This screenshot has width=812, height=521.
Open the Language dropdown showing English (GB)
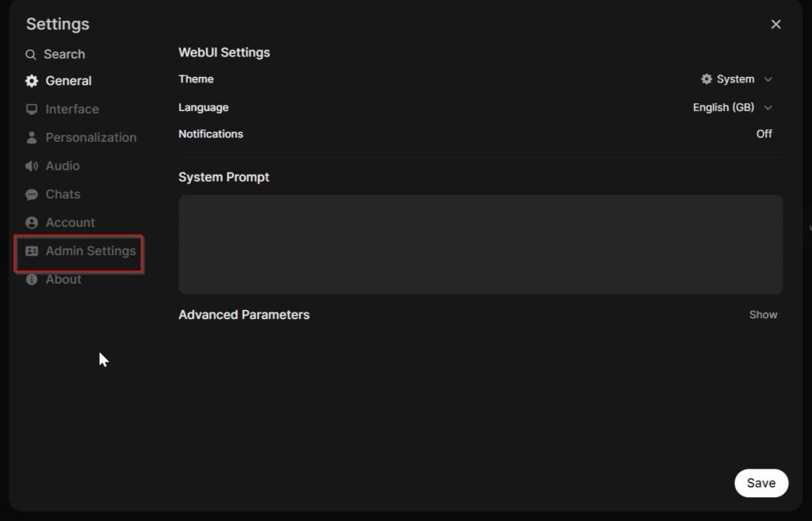pyautogui.click(x=733, y=107)
